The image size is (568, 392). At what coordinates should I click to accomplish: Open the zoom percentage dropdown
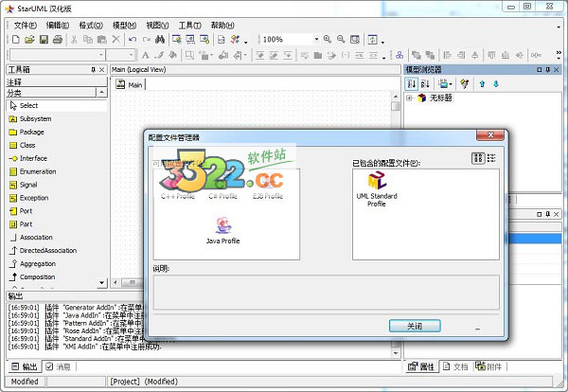(316, 39)
